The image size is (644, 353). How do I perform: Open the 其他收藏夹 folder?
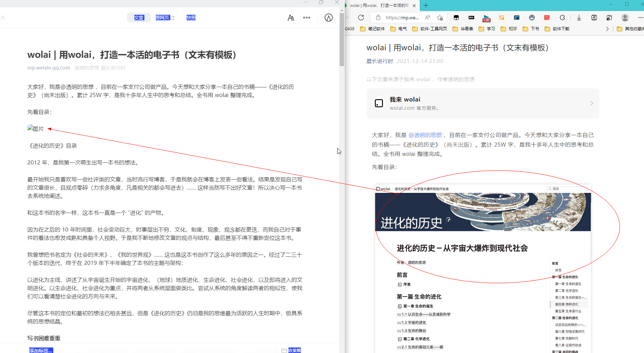pyautogui.click(x=630, y=29)
